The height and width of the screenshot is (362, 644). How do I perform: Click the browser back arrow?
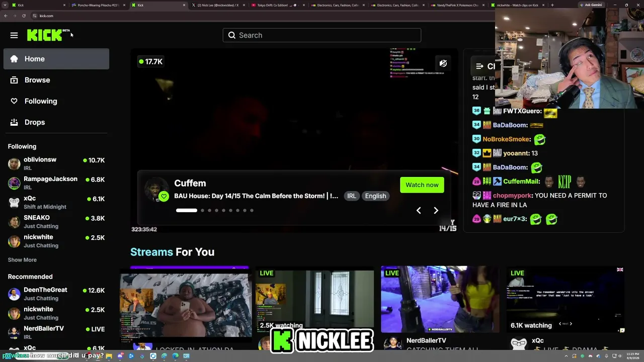(x=6, y=16)
